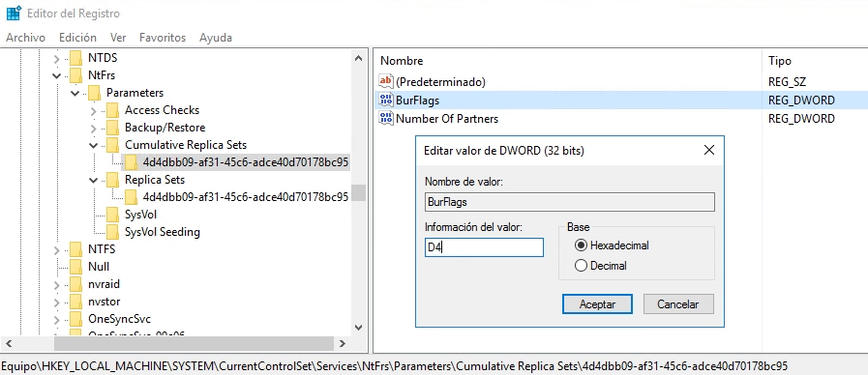Collapse the Cumulative Replica Sets node
This screenshot has width=868, height=375.
94,145
